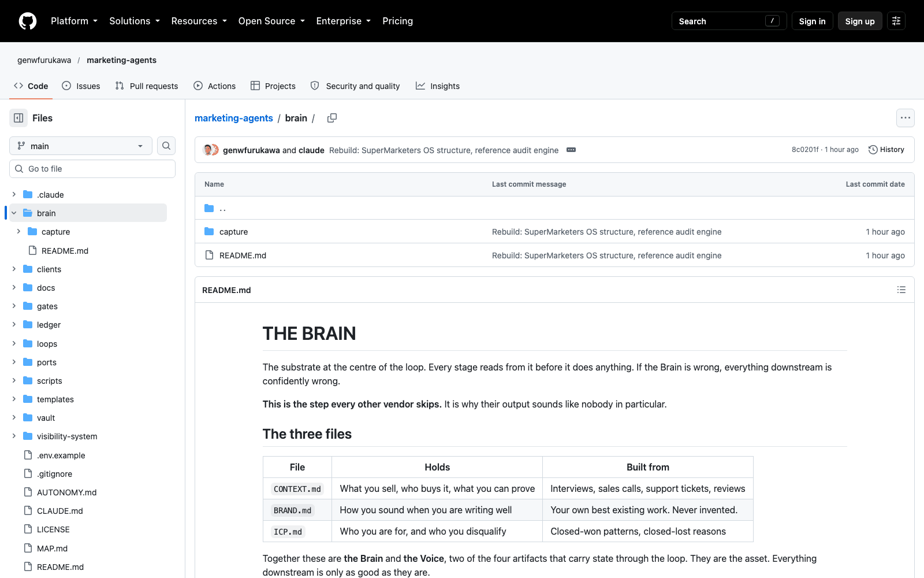The width and height of the screenshot is (924, 578).
Task: Switch to the Pull requests tab
Action: point(147,86)
